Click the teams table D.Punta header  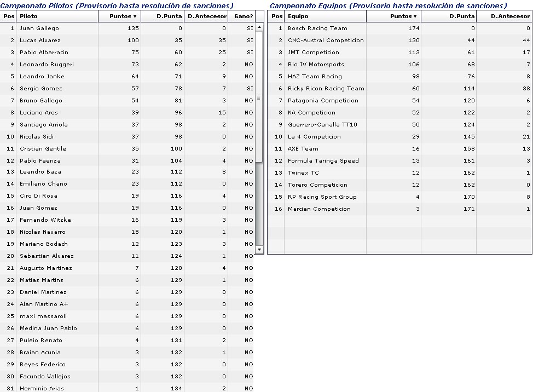pyautogui.click(x=449, y=16)
